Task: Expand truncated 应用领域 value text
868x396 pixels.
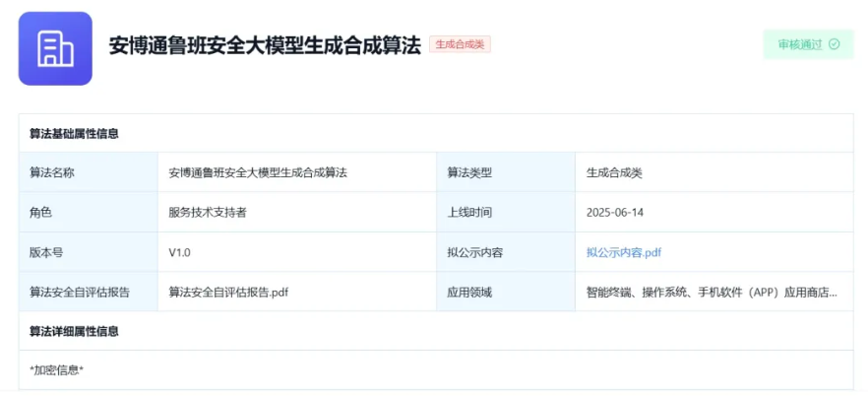Action: pos(712,292)
